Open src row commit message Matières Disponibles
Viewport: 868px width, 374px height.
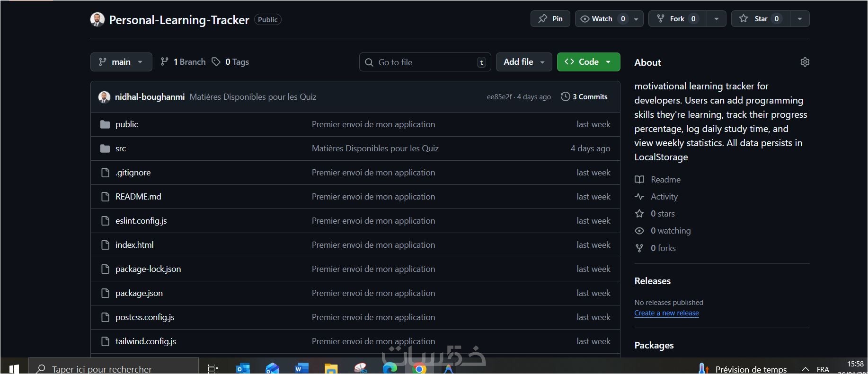[375, 148]
